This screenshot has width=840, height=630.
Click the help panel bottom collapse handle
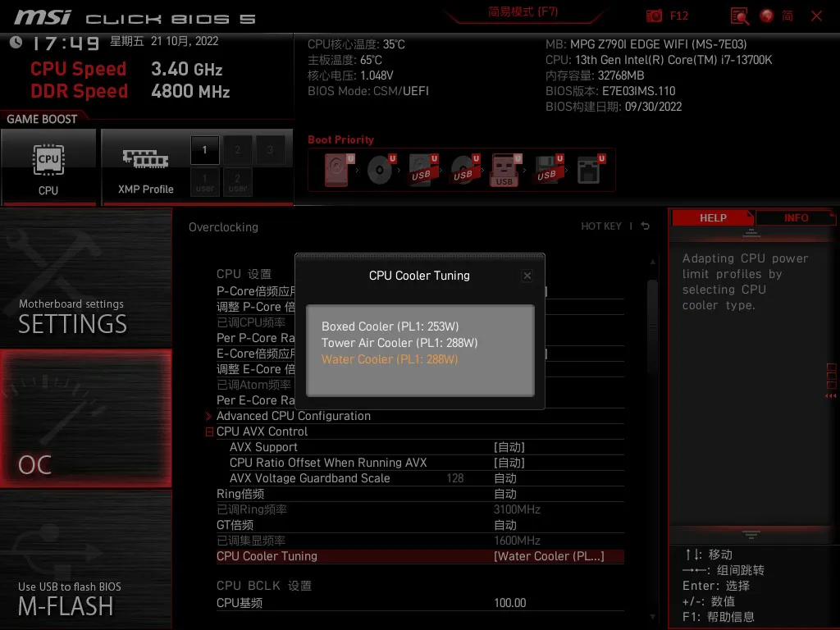pyautogui.click(x=751, y=534)
